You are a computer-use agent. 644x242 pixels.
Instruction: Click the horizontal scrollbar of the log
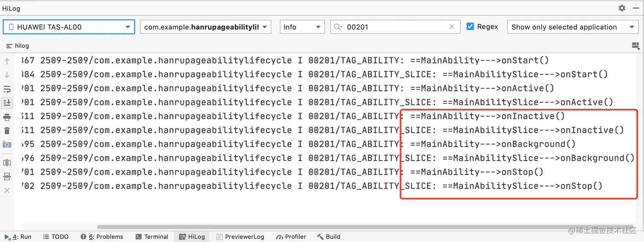[x=365, y=227]
